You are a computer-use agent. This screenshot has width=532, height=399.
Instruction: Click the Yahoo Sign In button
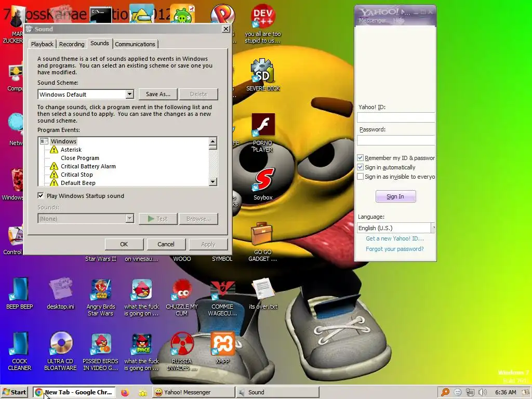(395, 196)
